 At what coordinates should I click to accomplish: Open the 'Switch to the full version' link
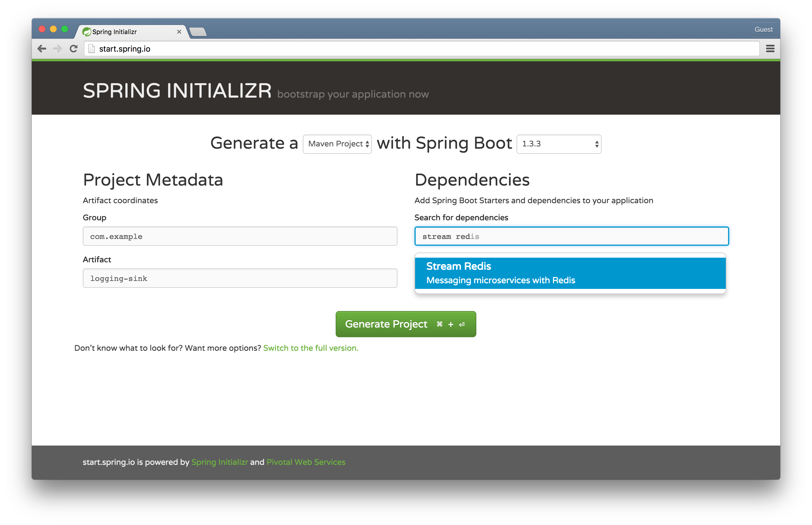(x=311, y=348)
